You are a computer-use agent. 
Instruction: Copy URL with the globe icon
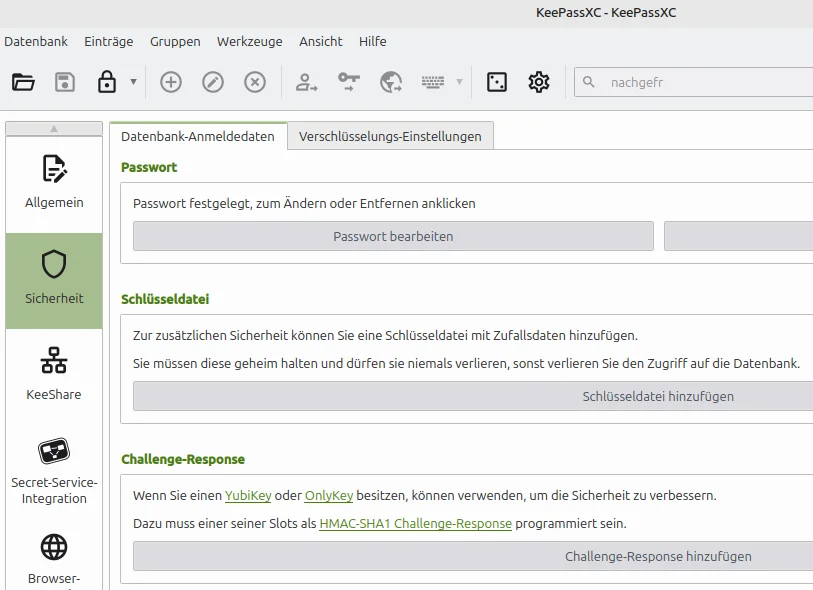click(391, 82)
